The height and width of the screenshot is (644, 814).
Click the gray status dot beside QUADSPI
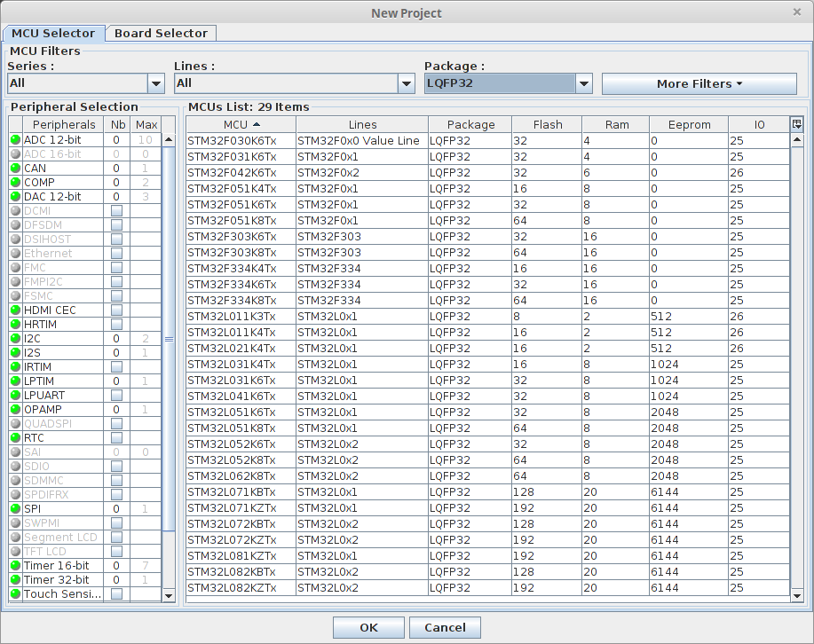(x=16, y=423)
